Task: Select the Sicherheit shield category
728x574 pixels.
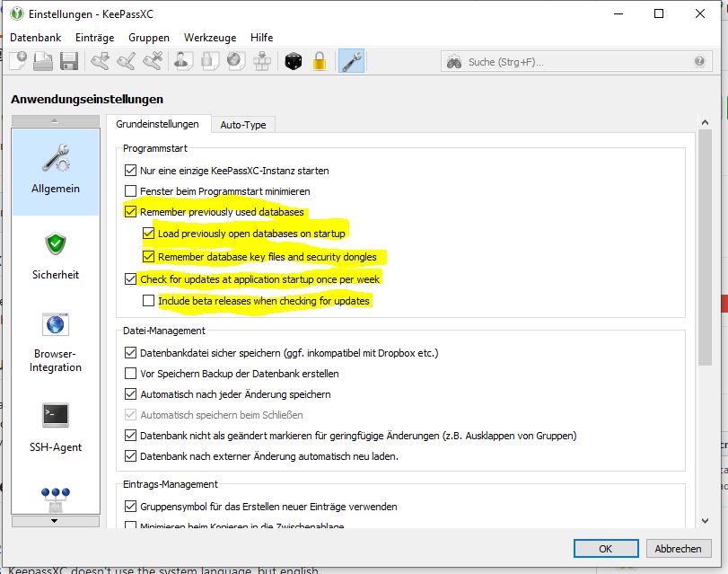Action: point(56,256)
